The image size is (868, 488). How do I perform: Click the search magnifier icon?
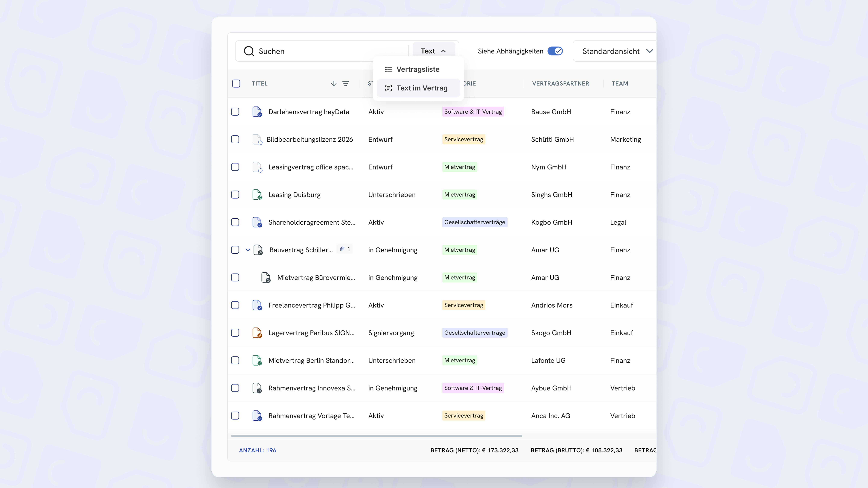(x=249, y=51)
